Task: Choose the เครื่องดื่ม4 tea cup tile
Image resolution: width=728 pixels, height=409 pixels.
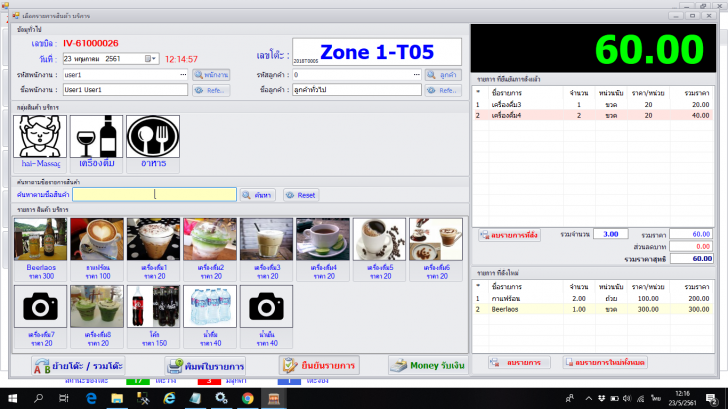Action: click(323, 249)
